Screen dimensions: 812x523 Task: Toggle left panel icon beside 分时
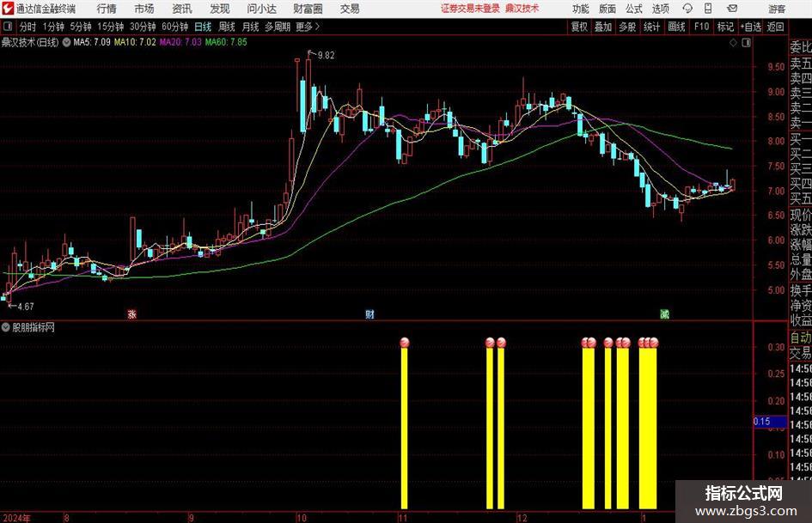click(8, 27)
